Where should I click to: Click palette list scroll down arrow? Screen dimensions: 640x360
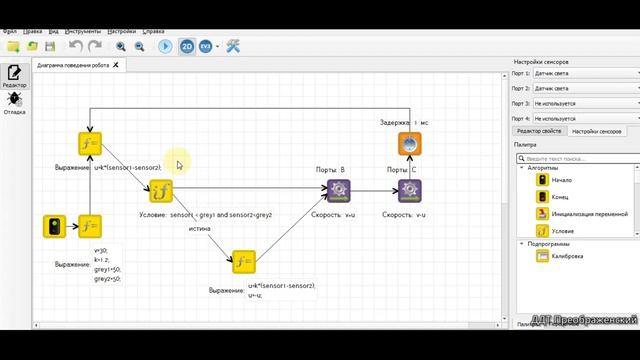click(637, 234)
